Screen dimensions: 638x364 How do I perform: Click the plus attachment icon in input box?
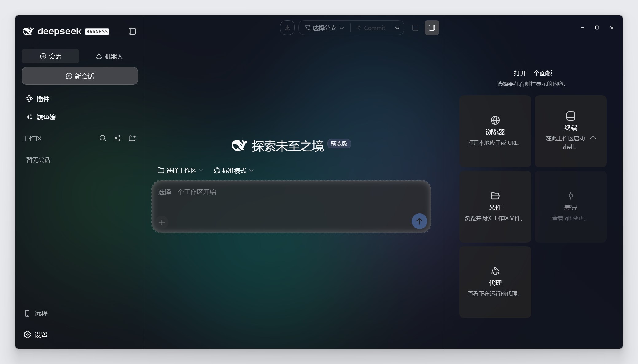point(162,222)
